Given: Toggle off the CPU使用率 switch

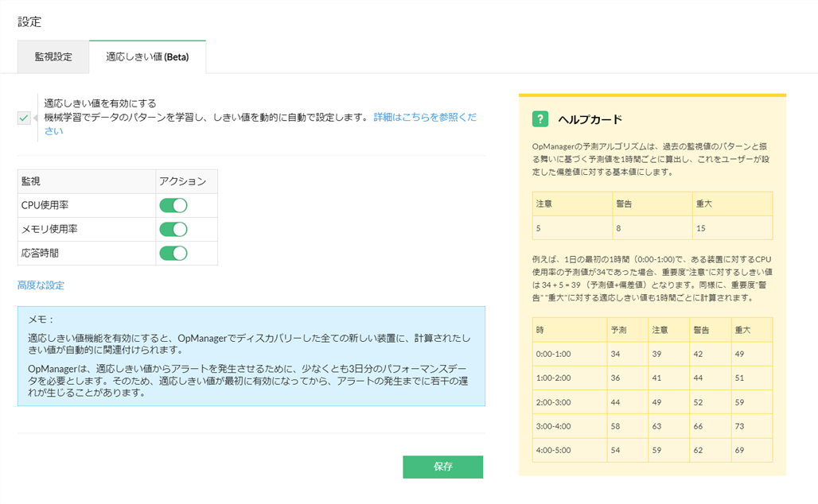Looking at the screenshot, I should 173,206.
